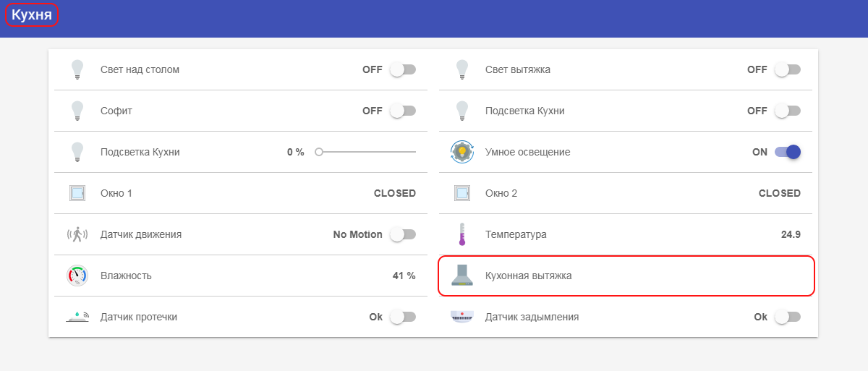868x371 pixels.
Task: Toggle the Датчик задымления switch
Action: pyautogui.click(x=787, y=317)
